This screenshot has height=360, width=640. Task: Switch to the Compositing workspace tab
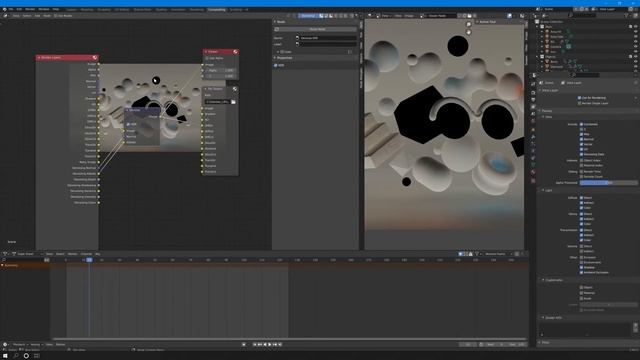[216, 9]
